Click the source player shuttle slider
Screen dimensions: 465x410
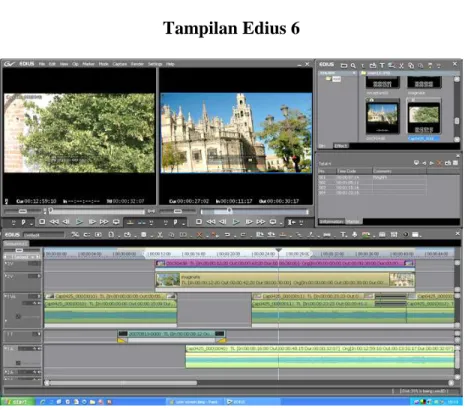click(23, 211)
